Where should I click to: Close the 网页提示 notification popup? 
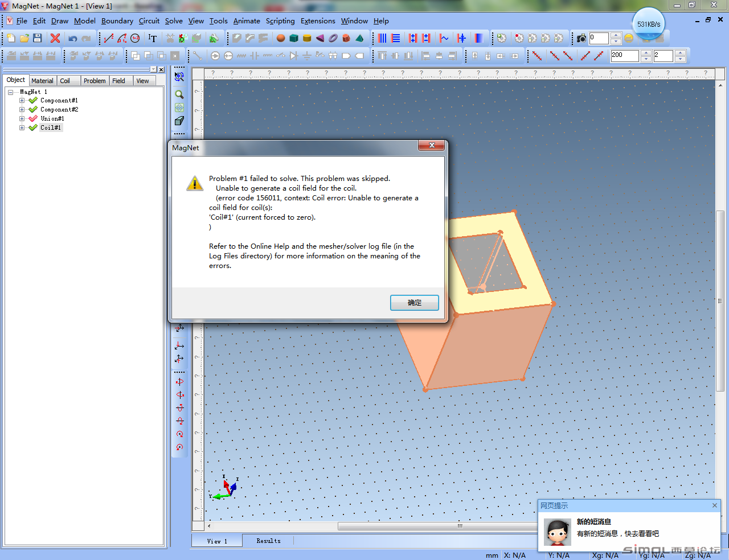click(715, 505)
